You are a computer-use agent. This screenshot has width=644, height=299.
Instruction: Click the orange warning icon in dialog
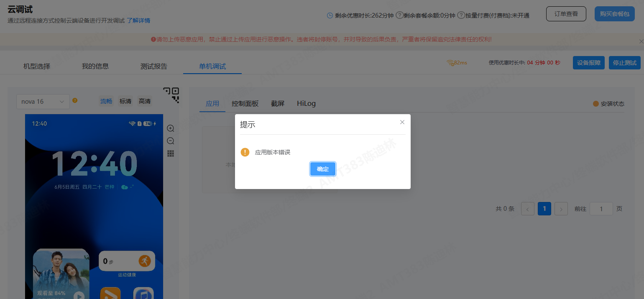245,152
